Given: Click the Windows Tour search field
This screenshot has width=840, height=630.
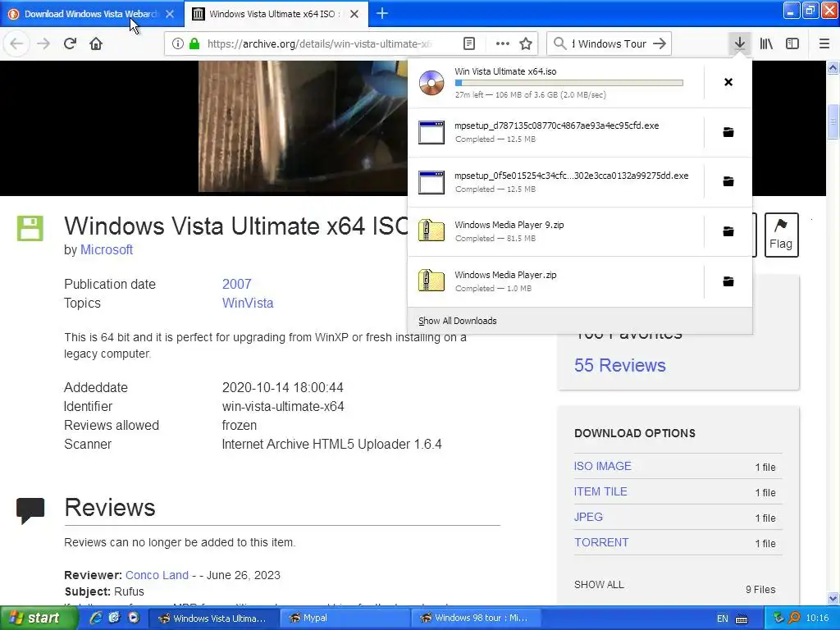Looking at the screenshot, I should coord(609,44).
